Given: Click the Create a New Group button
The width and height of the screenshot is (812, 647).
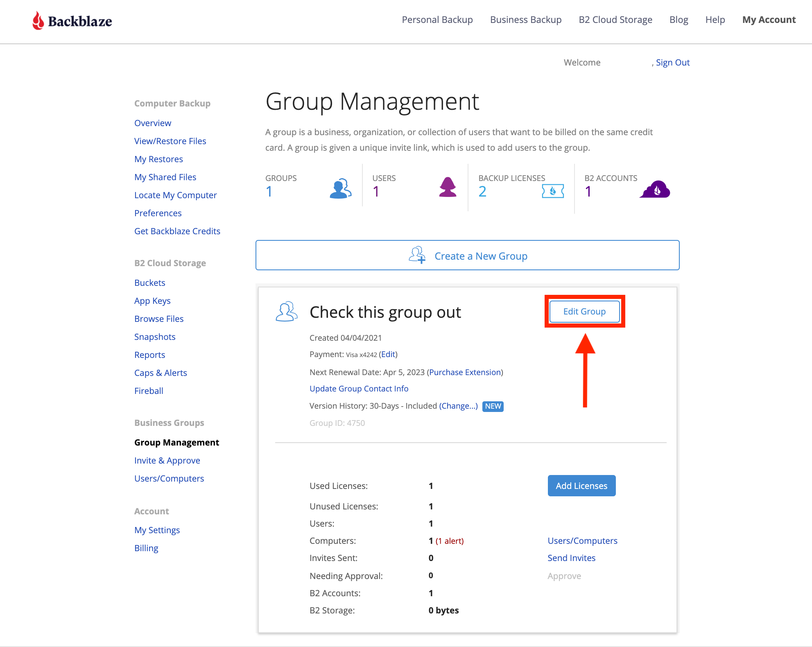Looking at the screenshot, I should [467, 255].
